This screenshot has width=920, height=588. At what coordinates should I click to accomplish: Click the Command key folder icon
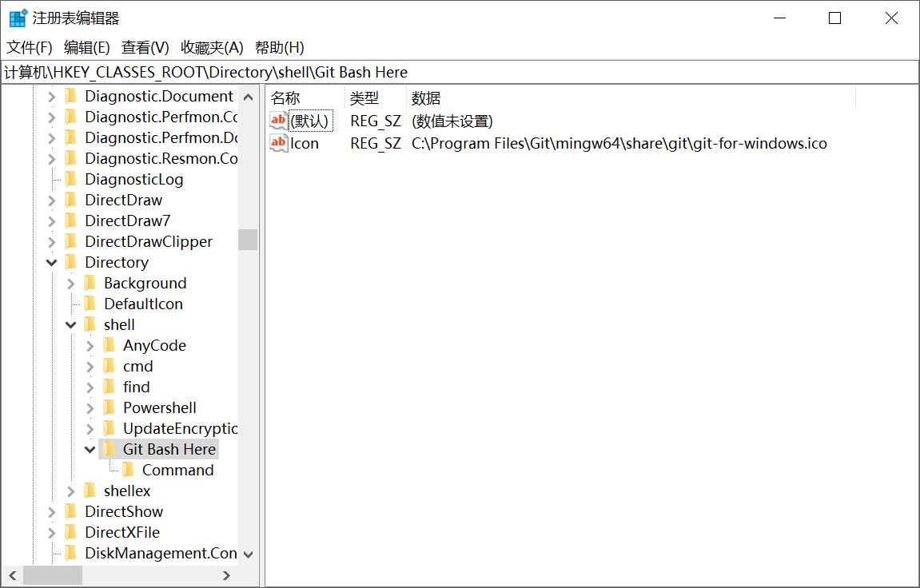[x=129, y=471]
